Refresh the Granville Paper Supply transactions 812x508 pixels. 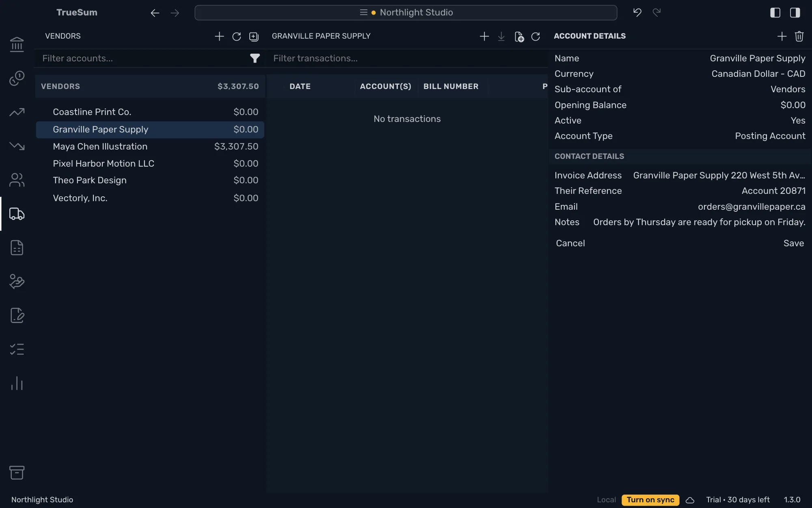pos(536,37)
